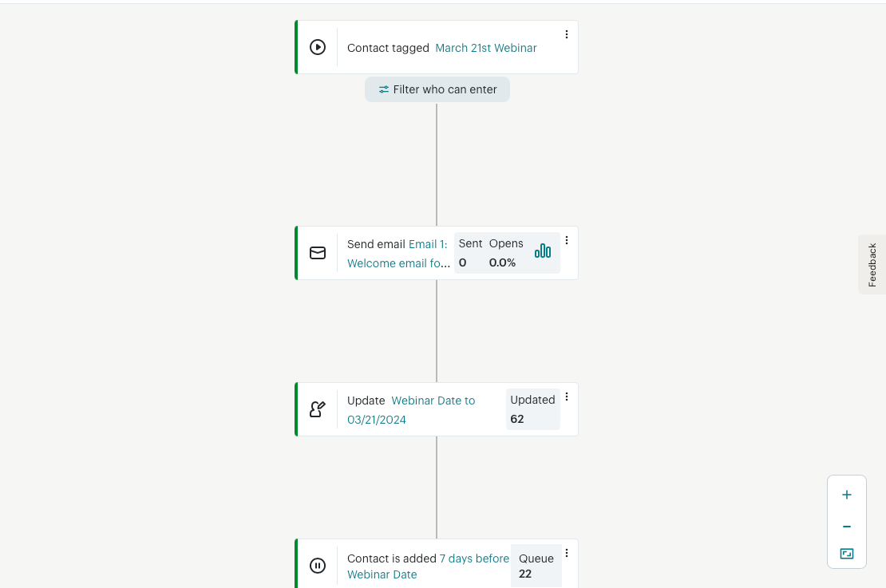Open the March 21st Webinar tag link

(x=486, y=48)
